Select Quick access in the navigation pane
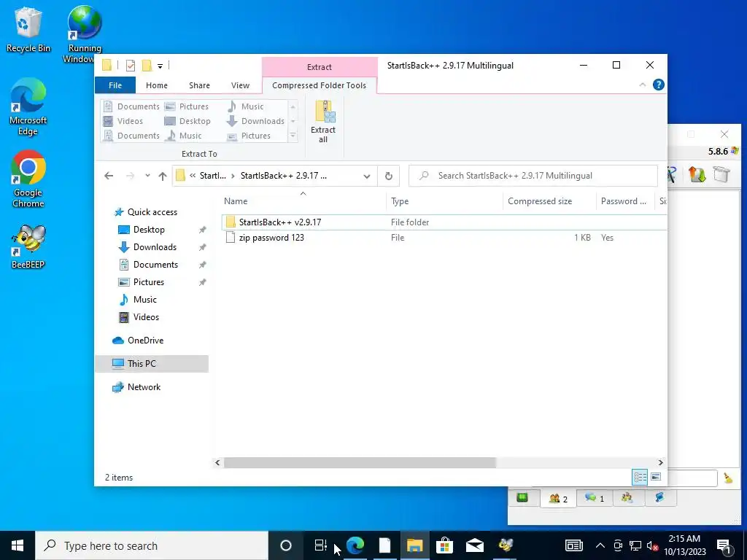Viewport: 747px width, 560px height. pyautogui.click(x=152, y=212)
